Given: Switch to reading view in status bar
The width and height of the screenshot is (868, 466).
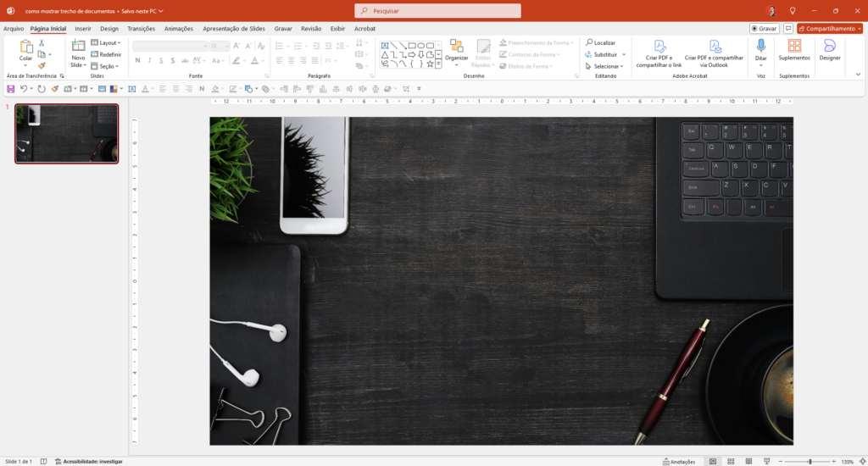Looking at the screenshot, I should (748, 462).
